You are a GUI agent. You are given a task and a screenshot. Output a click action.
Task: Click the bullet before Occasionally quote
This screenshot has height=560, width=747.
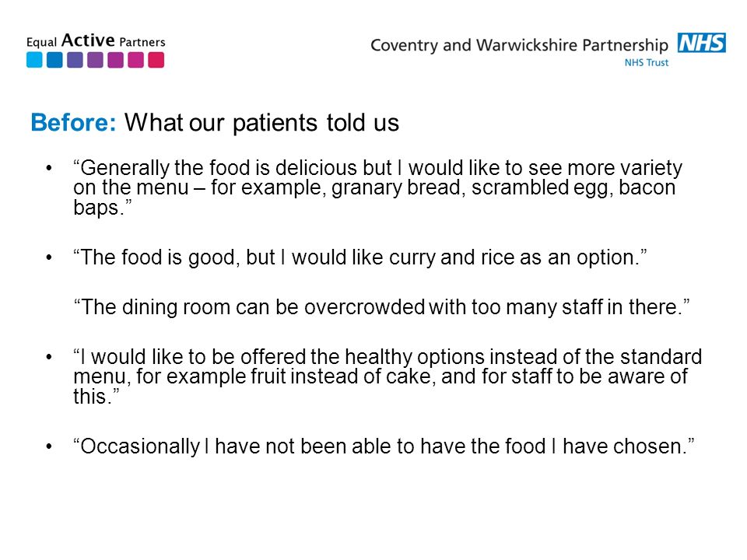48,446
